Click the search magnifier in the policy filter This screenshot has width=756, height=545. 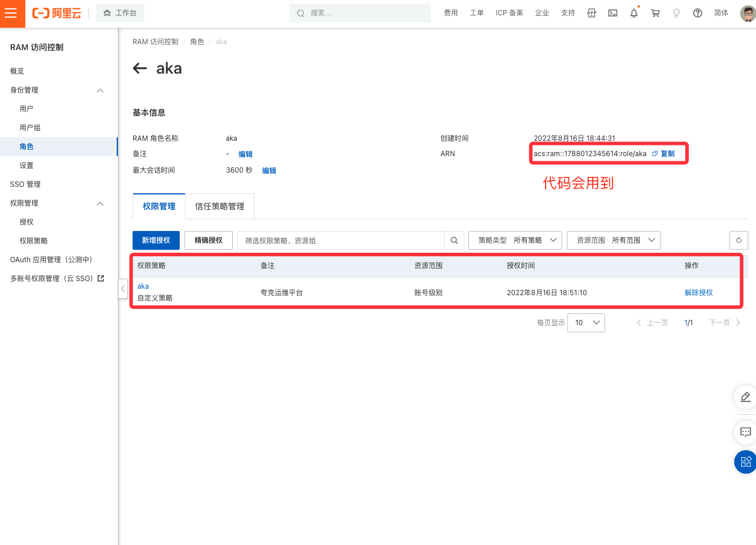(454, 240)
